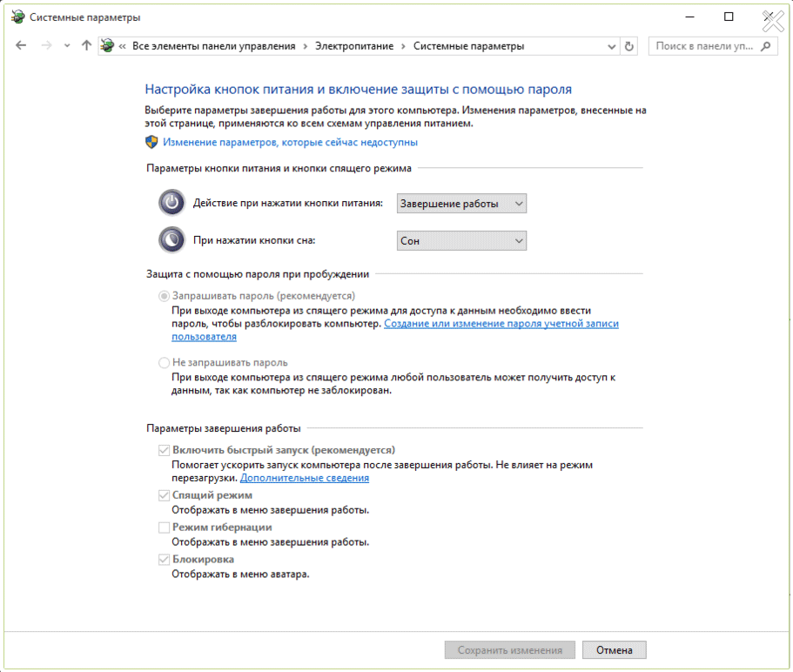
Task: Enable 'Режим гибернации' checkbox
Action: (x=164, y=528)
